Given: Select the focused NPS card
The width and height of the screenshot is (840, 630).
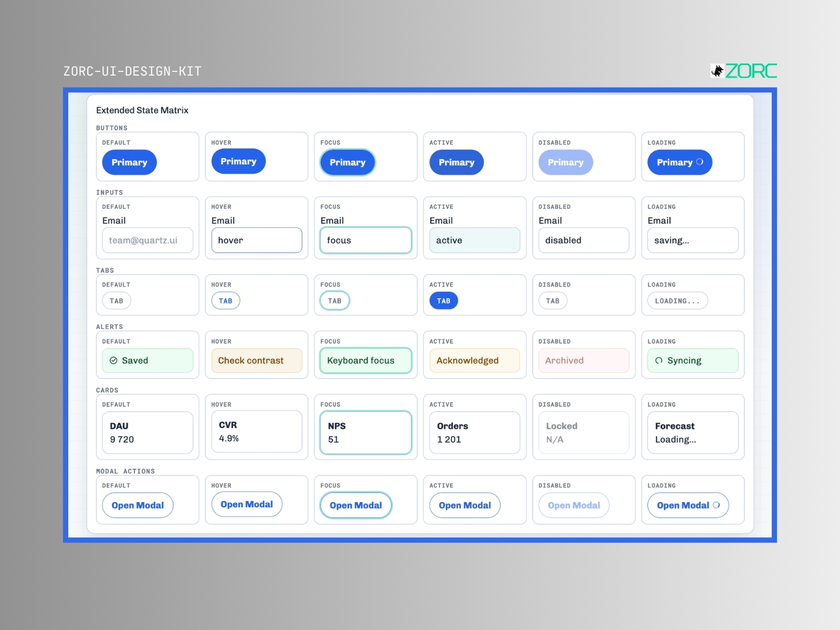Looking at the screenshot, I should (366, 433).
